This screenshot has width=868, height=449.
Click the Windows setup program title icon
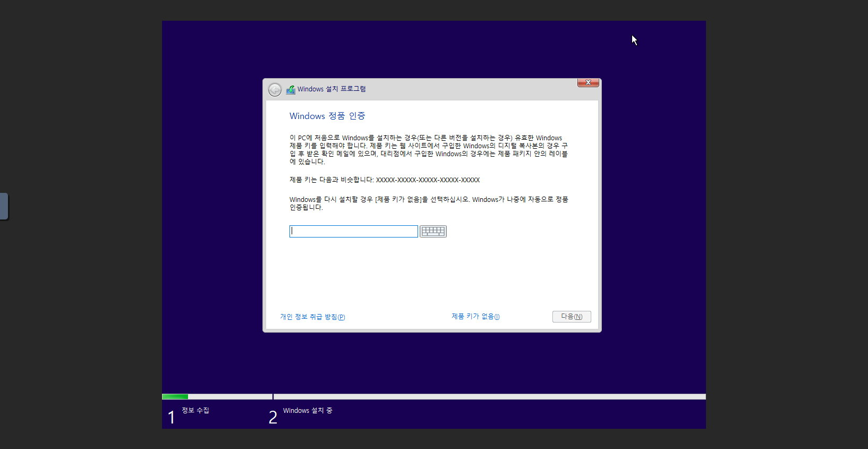point(291,90)
